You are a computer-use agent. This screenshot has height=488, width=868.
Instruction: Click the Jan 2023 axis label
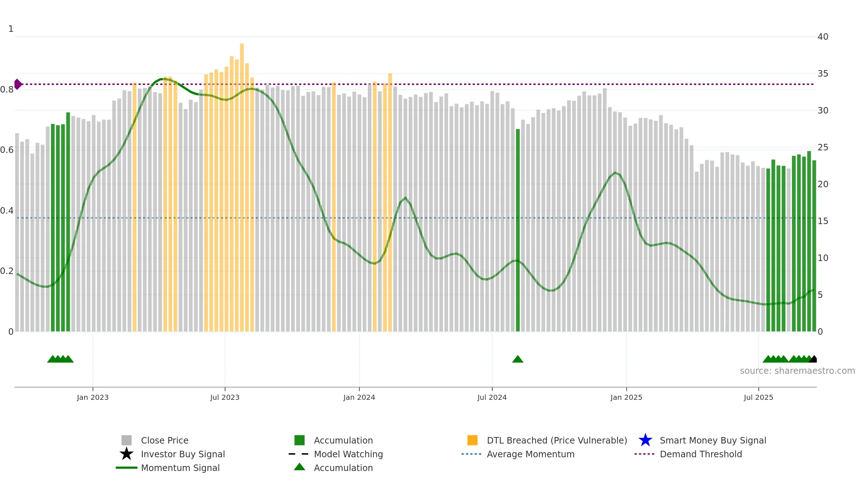[93, 398]
